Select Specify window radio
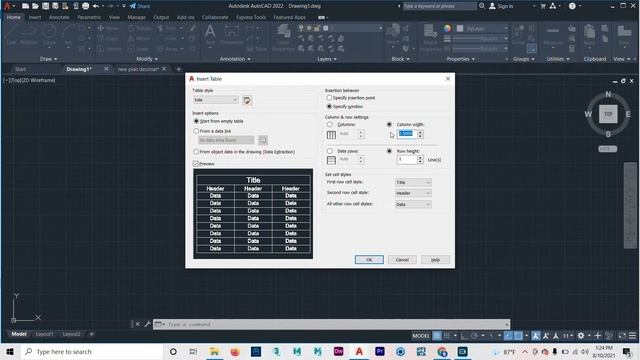 click(x=329, y=107)
